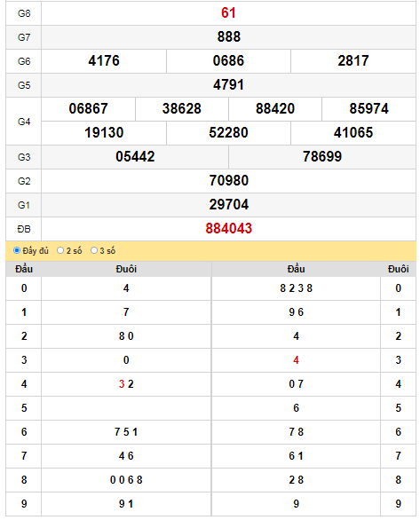
Task: Click G4 number 41065
Action: tap(353, 132)
